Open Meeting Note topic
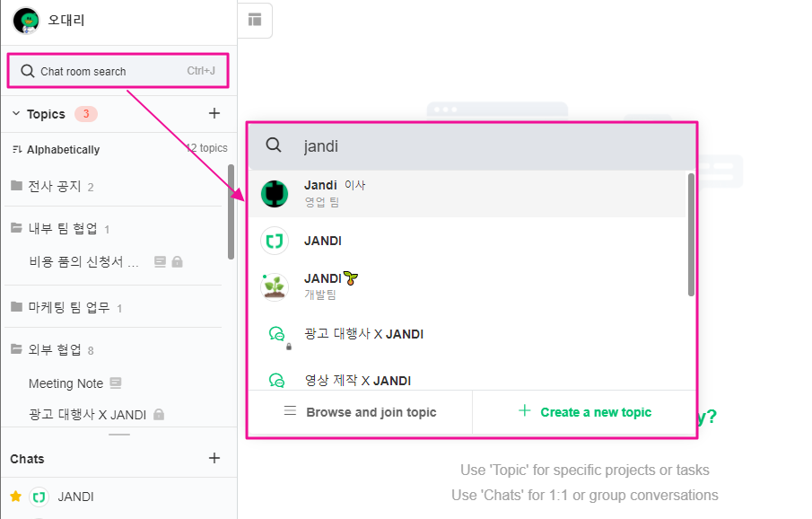This screenshot has width=812, height=519. [65, 383]
